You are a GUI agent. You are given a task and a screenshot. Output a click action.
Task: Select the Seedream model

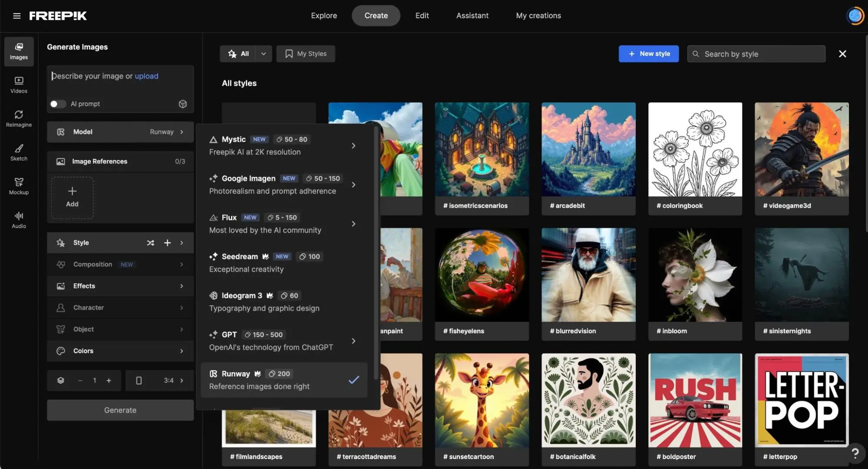click(x=284, y=263)
